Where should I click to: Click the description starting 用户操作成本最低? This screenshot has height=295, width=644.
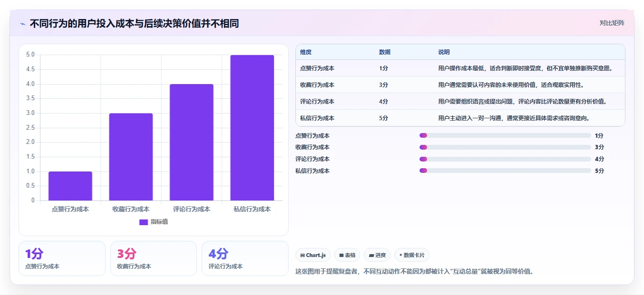tap(525, 68)
